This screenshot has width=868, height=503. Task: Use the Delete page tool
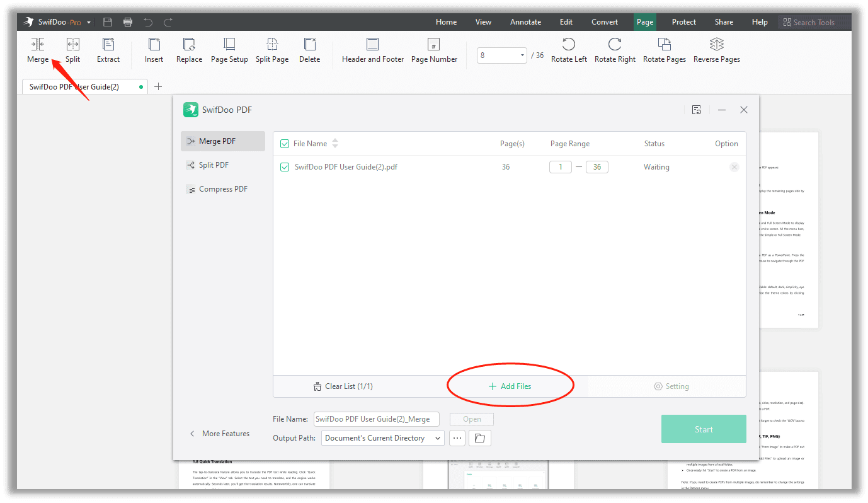[309, 50]
